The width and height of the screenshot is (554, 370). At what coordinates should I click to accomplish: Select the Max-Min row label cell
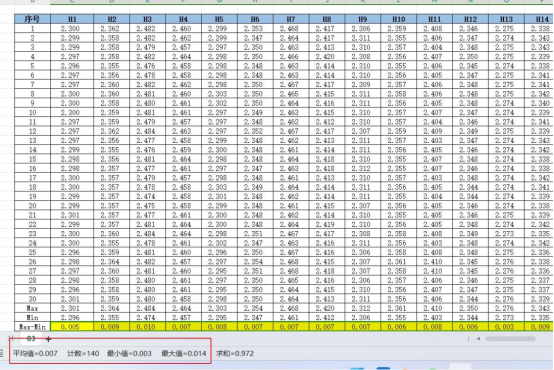point(33,327)
